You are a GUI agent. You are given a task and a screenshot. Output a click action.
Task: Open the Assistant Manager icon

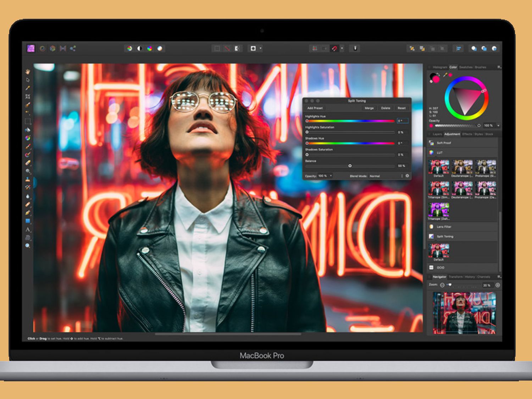click(355, 48)
